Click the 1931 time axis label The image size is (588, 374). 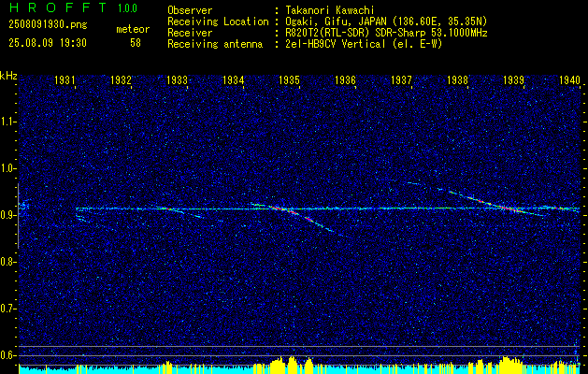(x=65, y=79)
